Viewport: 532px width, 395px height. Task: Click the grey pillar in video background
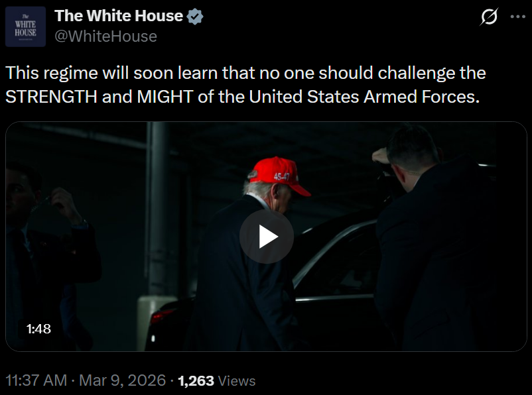pos(158,212)
